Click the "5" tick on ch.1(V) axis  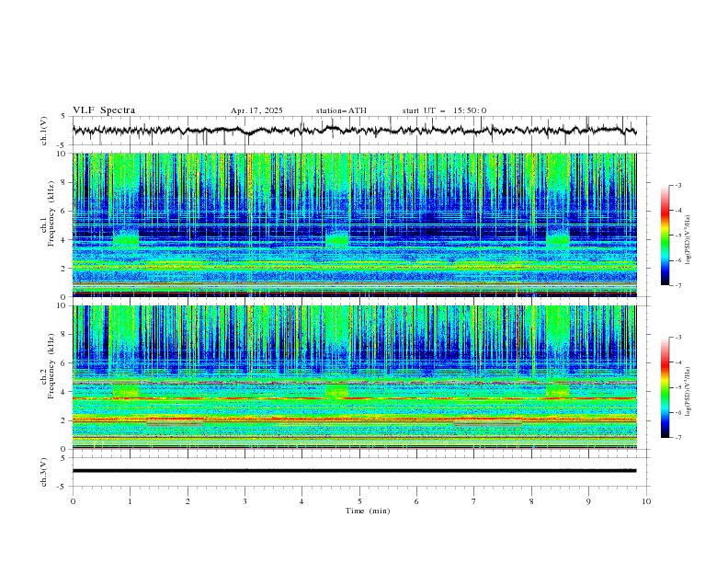click(64, 117)
